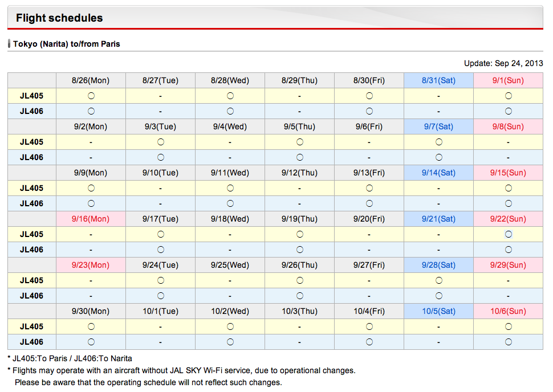Click the availability circle for JL406 on 9/1(Sun)
The image size is (553, 392).
(x=509, y=111)
